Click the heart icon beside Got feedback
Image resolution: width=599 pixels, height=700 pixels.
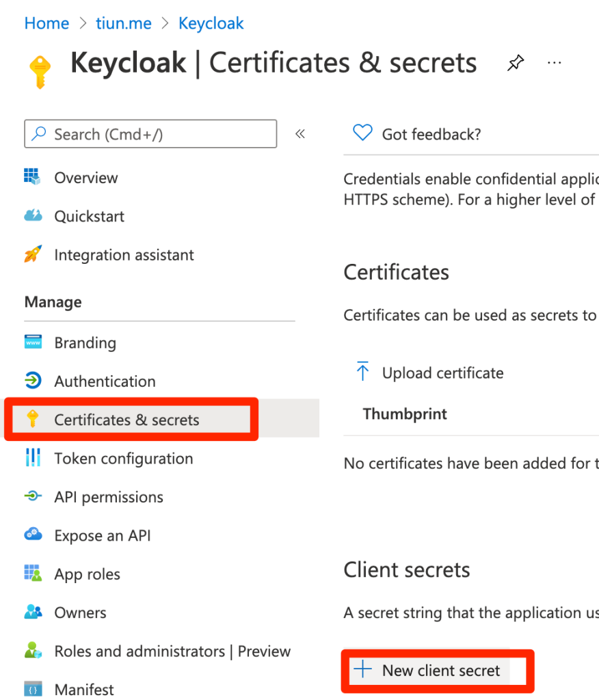[x=362, y=133]
